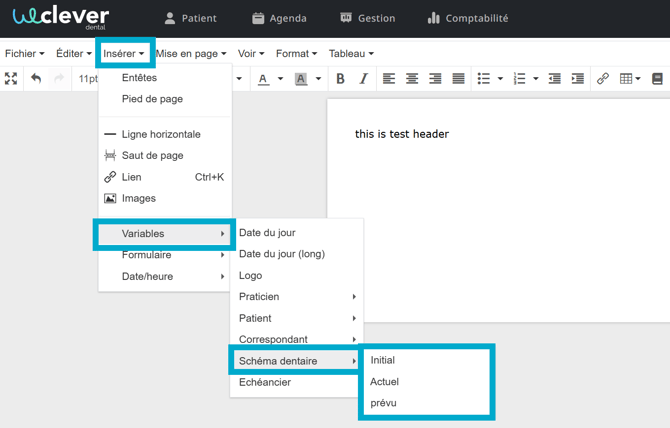670x428 pixels.
Task: Open the Agenda section in top navigation
Action: click(279, 18)
